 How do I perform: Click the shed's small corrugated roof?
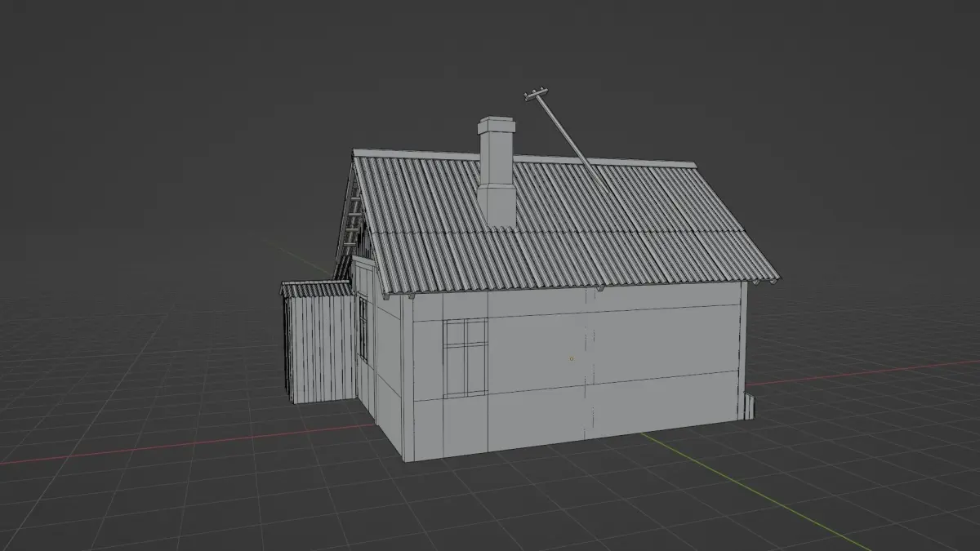click(x=316, y=289)
